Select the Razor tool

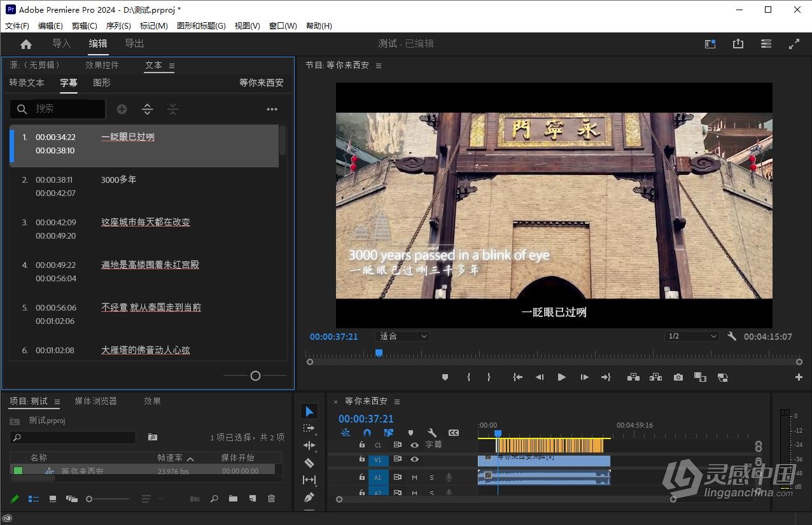[x=309, y=463]
